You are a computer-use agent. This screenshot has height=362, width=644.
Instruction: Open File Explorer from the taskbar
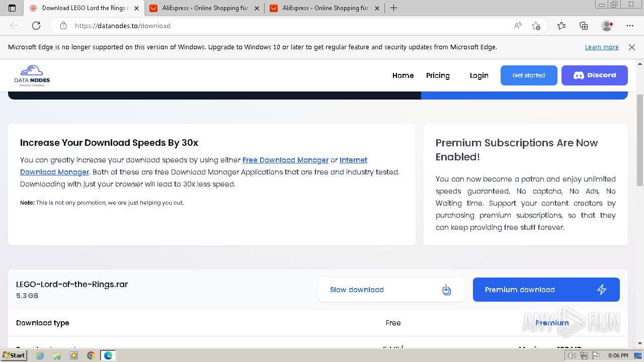pyautogui.click(x=57, y=355)
